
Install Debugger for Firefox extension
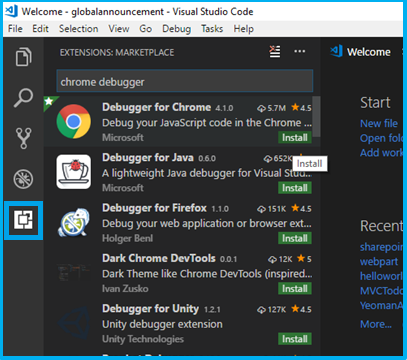tap(295, 238)
